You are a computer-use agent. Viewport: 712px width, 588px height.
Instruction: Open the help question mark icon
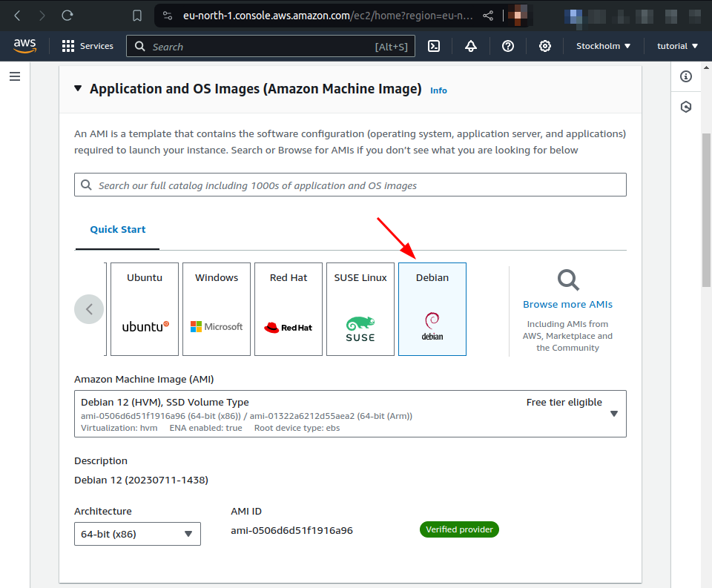tap(508, 46)
